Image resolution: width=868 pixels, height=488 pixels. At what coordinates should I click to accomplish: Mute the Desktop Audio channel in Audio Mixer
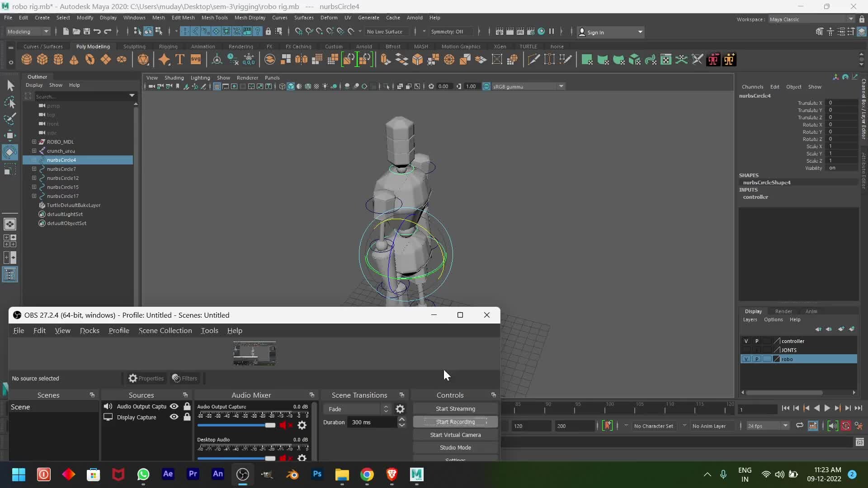tap(283, 458)
